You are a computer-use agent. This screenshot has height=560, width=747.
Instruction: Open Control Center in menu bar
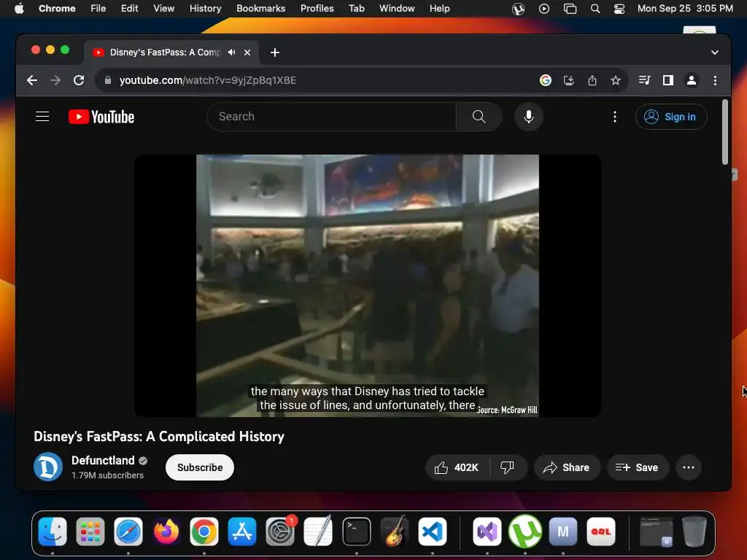click(x=619, y=9)
